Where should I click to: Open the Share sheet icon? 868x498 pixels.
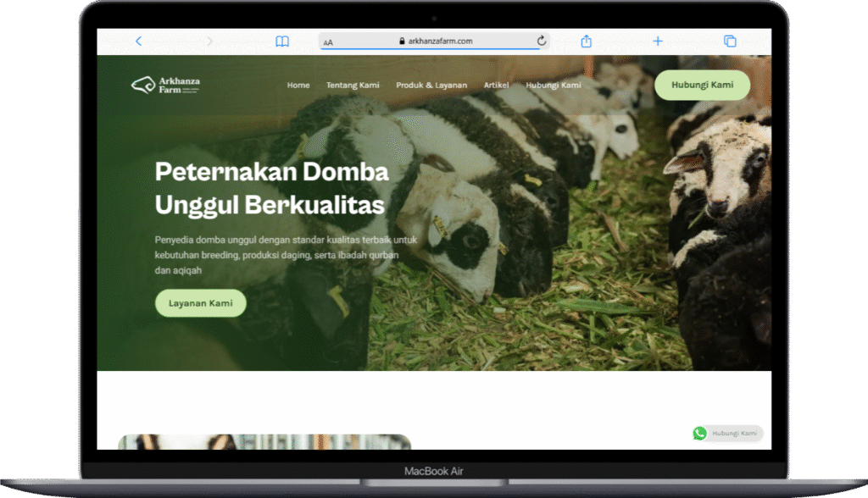tap(586, 41)
